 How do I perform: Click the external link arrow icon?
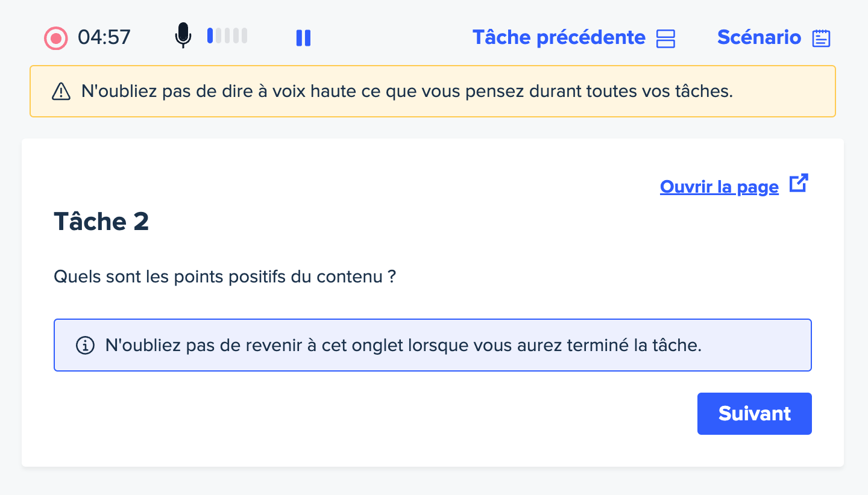(x=799, y=184)
